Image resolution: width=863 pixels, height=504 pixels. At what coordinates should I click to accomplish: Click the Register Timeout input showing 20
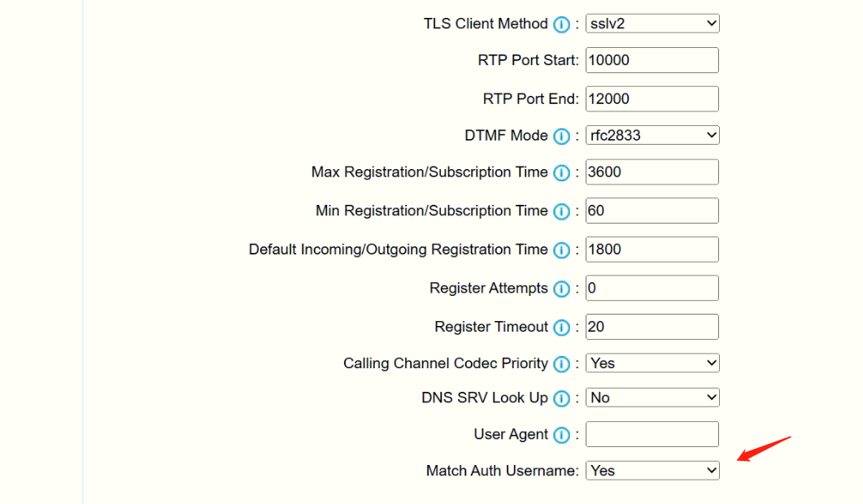coord(652,327)
